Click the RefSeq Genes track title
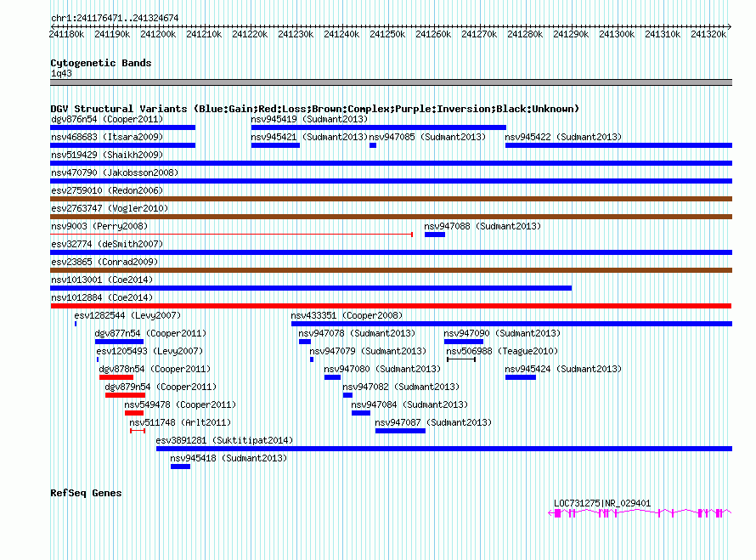Image resolution: width=756 pixels, height=560 pixels. [86, 493]
